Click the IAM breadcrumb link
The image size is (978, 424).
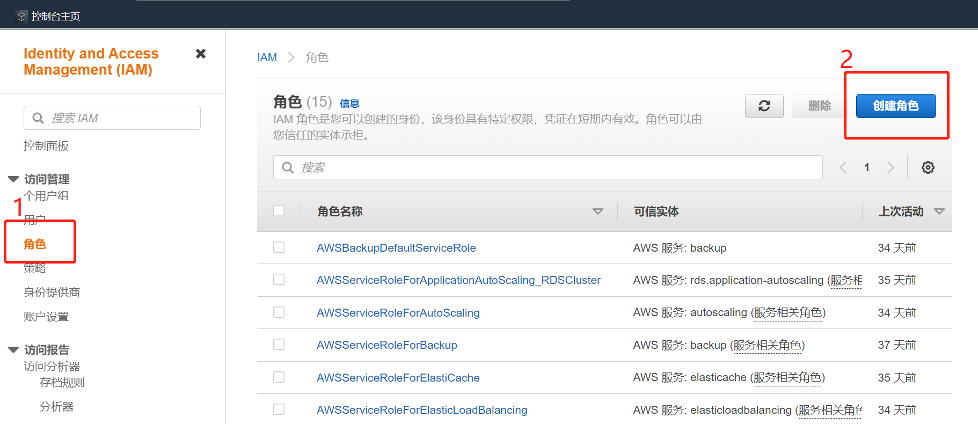(267, 57)
